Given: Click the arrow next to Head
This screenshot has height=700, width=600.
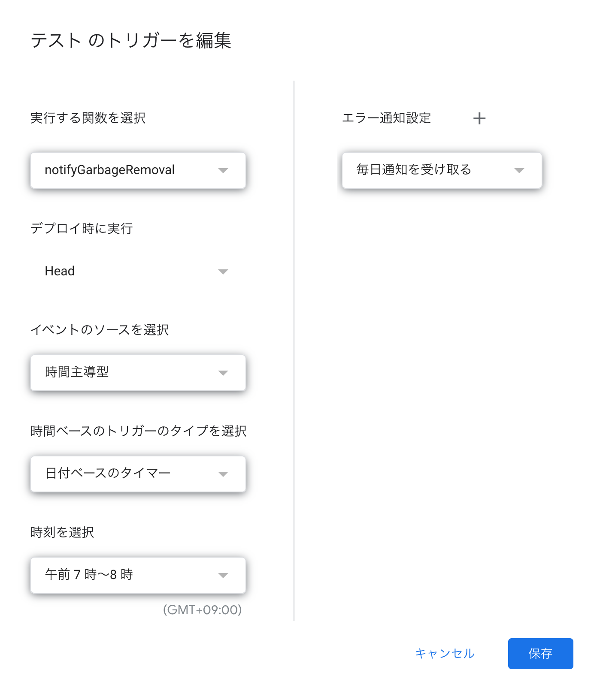Looking at the screenshot, I should 223,272.
